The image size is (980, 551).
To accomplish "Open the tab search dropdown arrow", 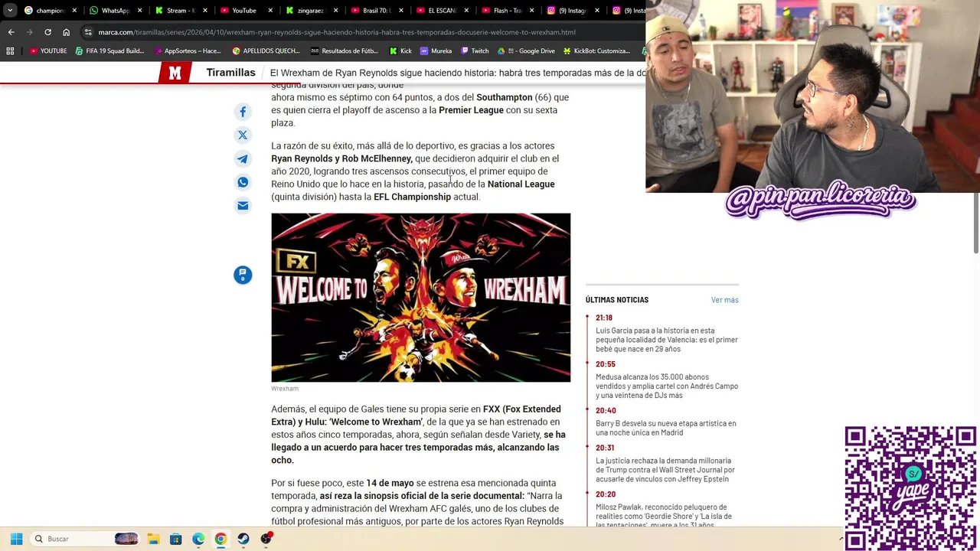I will [10, 11].
